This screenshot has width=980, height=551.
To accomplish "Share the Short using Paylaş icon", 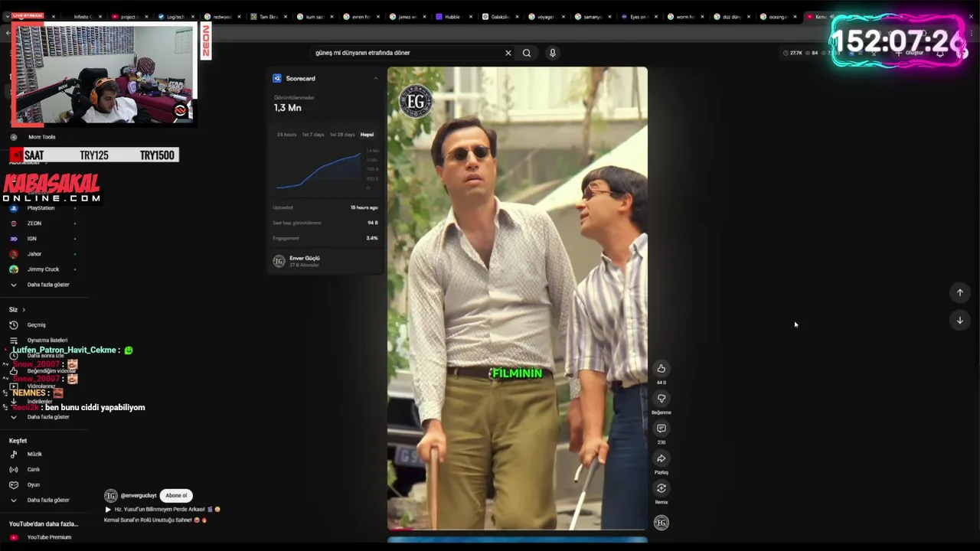I will pos(661,458).
